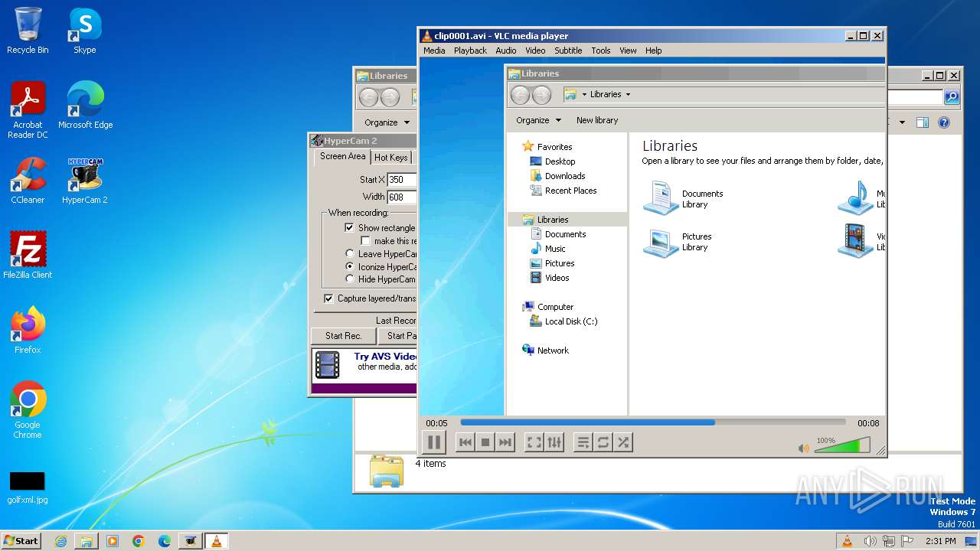Click HyperCam Width input field
The height and width of the screenshot is (551, 980).
[402, 197]
